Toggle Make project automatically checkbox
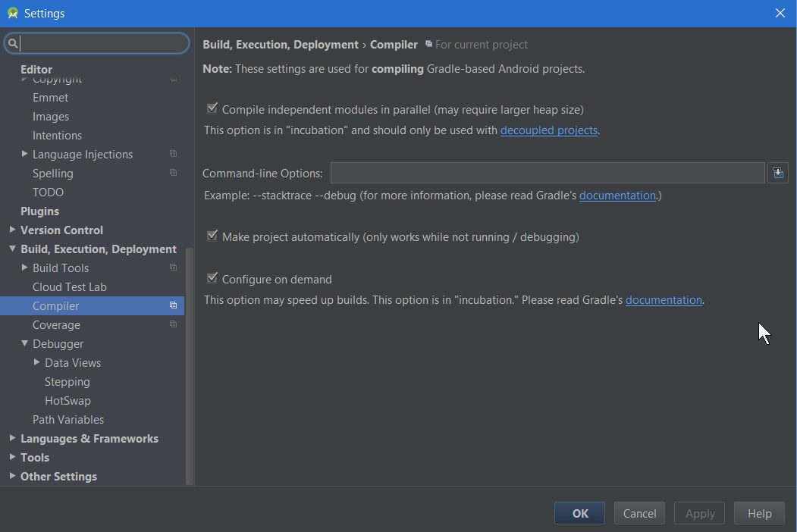 coord(212,236)
